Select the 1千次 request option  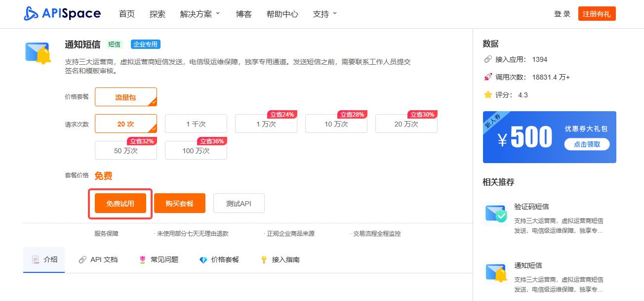tap(196, 124)
